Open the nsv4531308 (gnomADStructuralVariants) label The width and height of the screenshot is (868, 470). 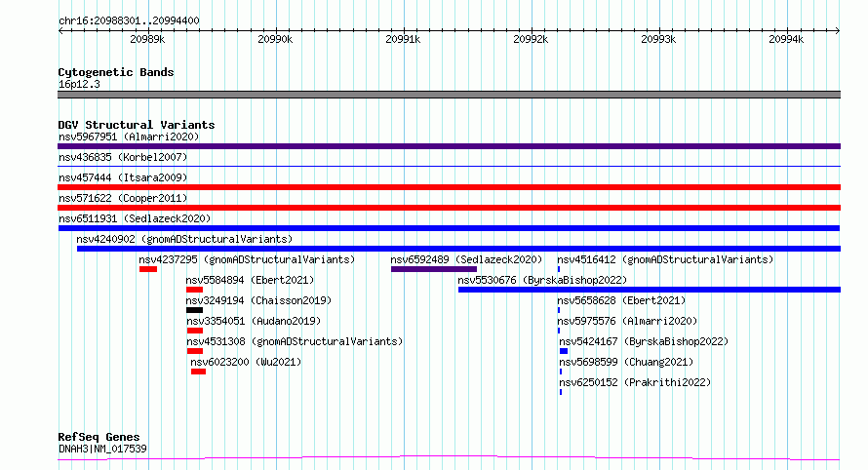coord(295,341)
